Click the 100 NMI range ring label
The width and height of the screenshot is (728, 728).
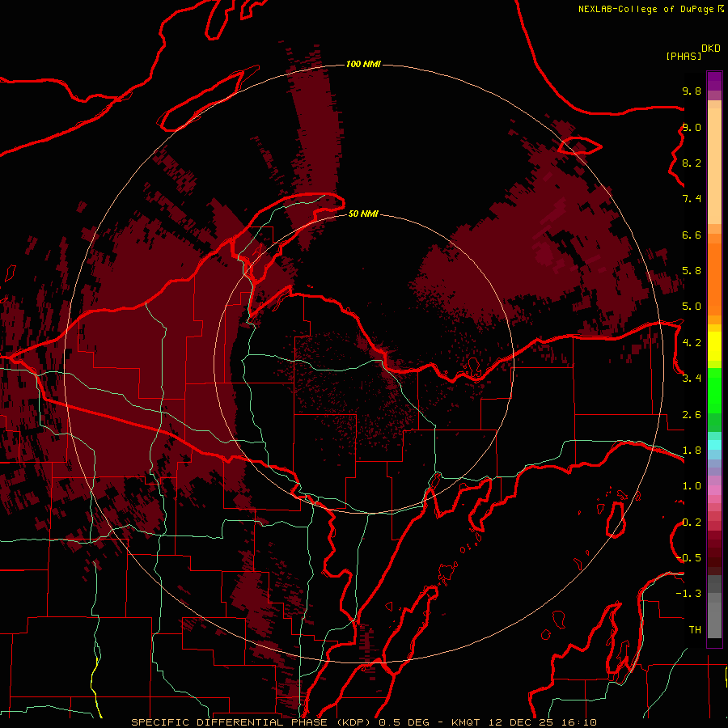[363, 64]
